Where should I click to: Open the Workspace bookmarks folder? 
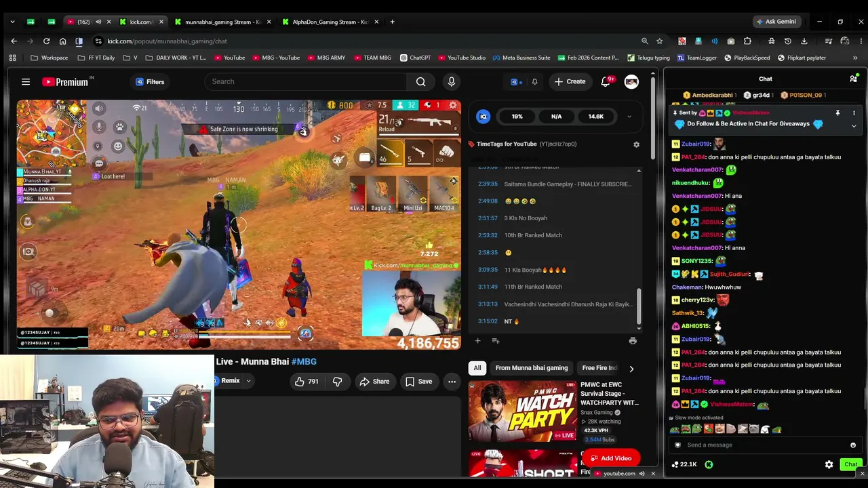point(50,58)
